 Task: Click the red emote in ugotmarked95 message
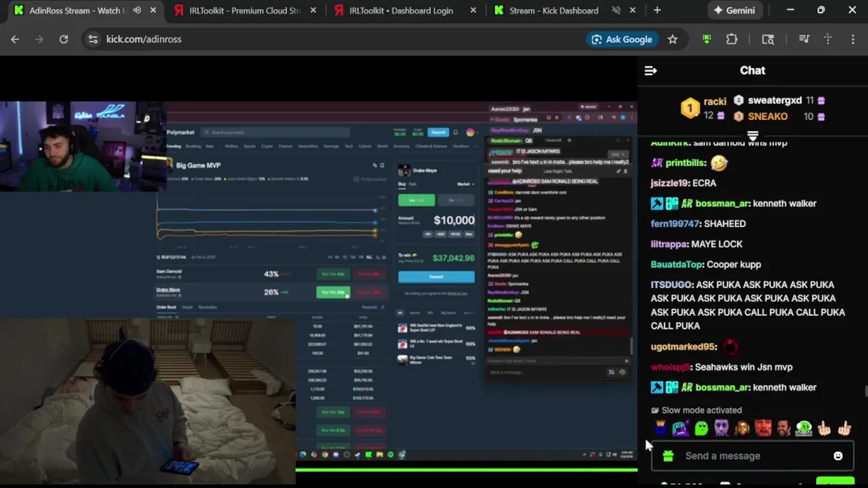tap(730, 346)
